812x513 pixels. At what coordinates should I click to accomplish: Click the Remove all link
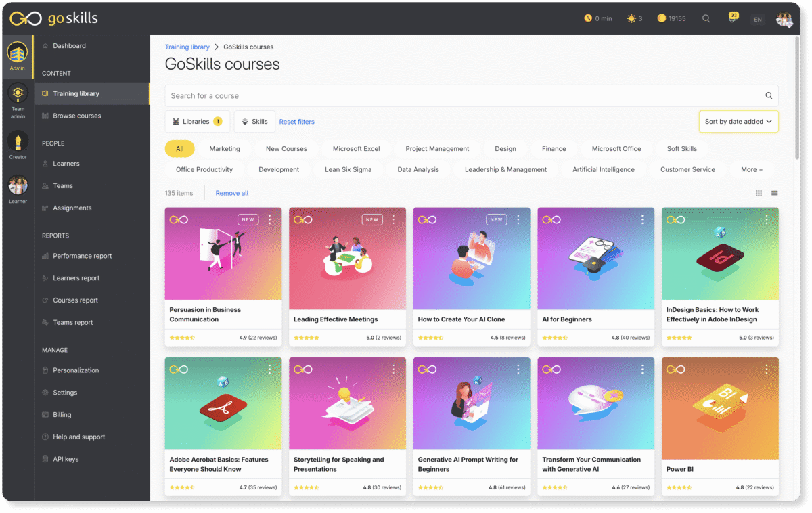tap(232, 193)
